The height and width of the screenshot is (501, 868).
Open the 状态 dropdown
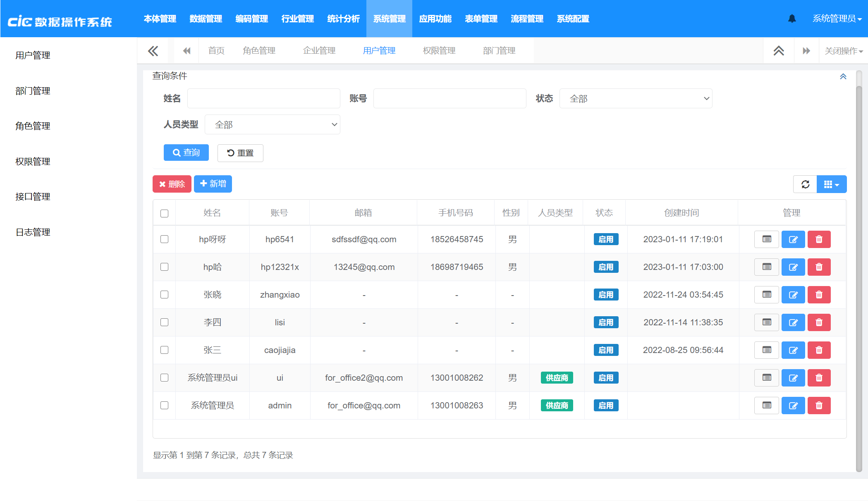coord(636,99)
